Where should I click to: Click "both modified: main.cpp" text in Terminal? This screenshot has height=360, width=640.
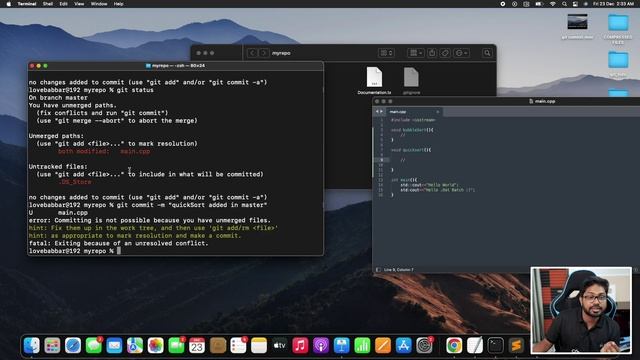pyautogui.click(x=104, y=151)
